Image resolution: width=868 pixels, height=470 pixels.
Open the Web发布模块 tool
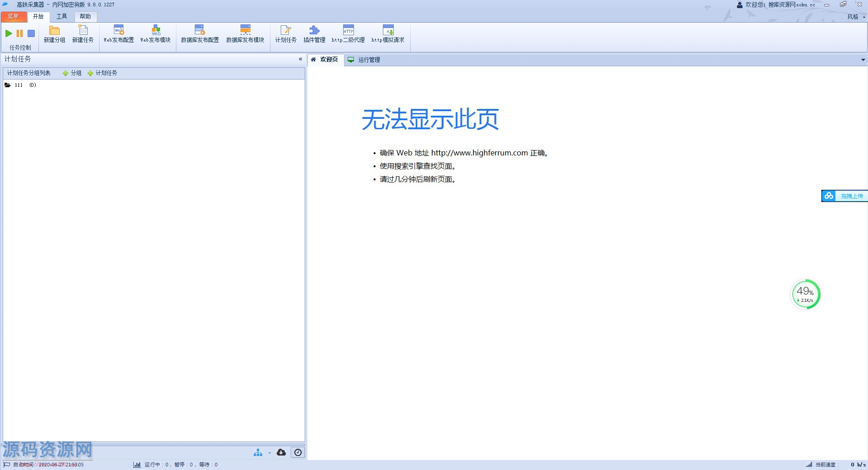tap(156, 34)
